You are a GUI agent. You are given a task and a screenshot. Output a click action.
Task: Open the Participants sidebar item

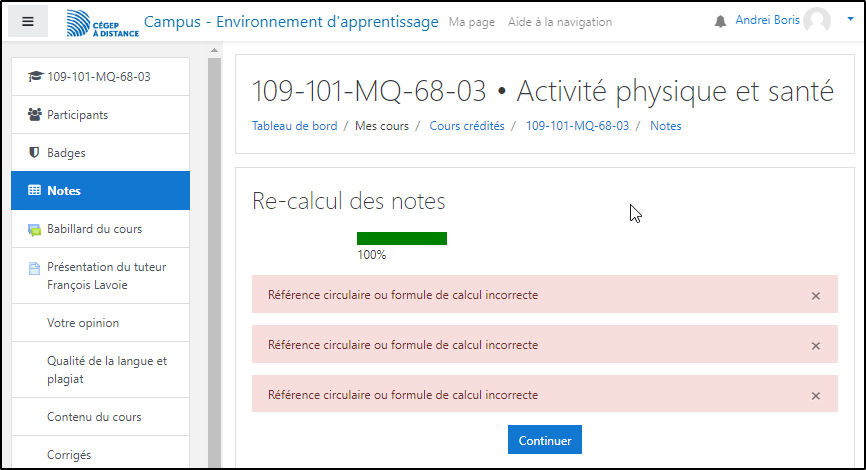tap(77, 115)
